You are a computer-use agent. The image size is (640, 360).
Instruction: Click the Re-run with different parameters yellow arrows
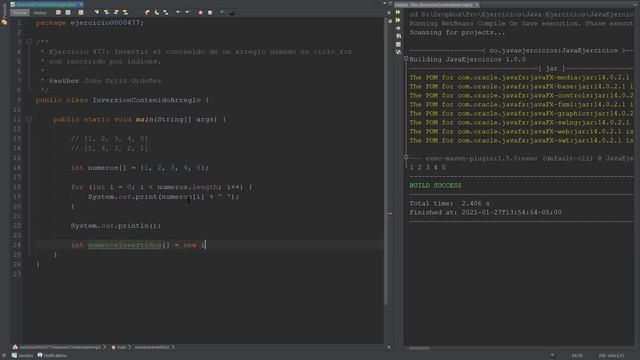398,20
